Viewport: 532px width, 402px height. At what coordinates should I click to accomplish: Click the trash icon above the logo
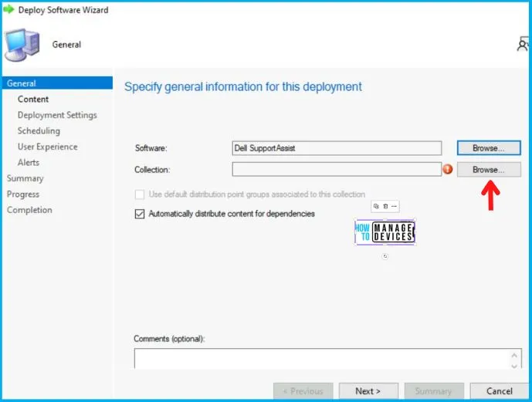coord(385,207)
